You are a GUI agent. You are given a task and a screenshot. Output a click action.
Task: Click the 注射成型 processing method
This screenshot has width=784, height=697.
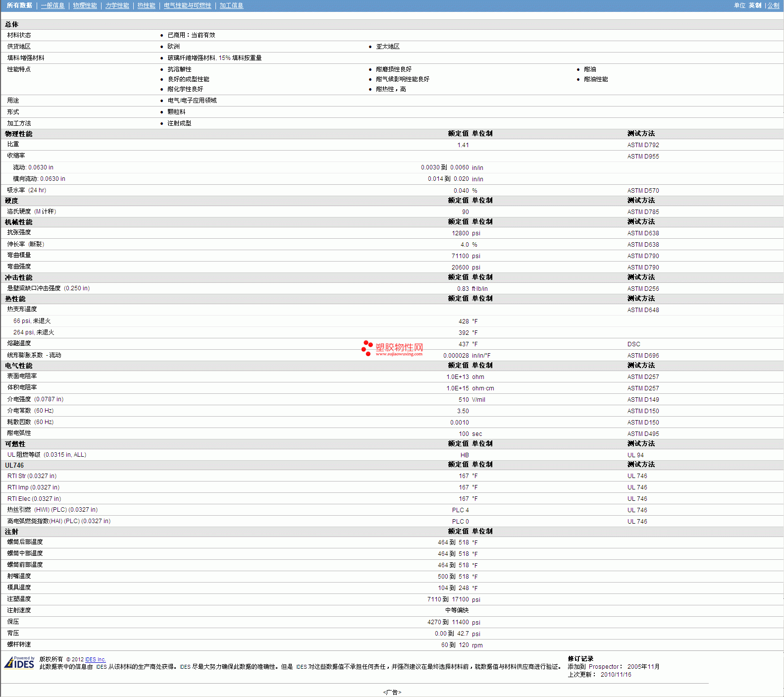(x=179, y=123)
